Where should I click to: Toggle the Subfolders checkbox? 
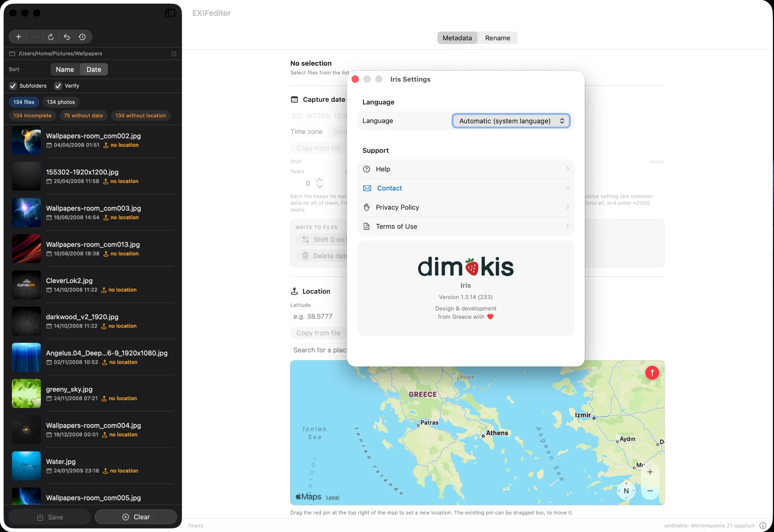tap(13, 86)
